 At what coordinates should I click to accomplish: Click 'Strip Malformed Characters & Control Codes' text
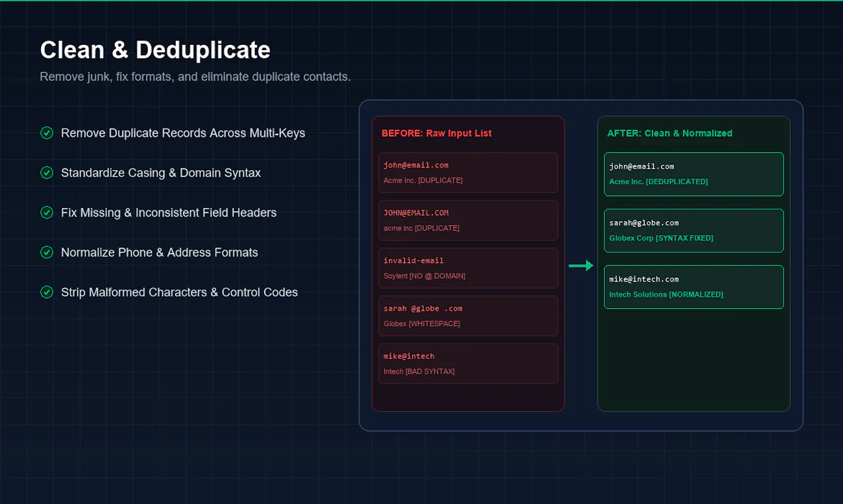[x=179, y=292]
